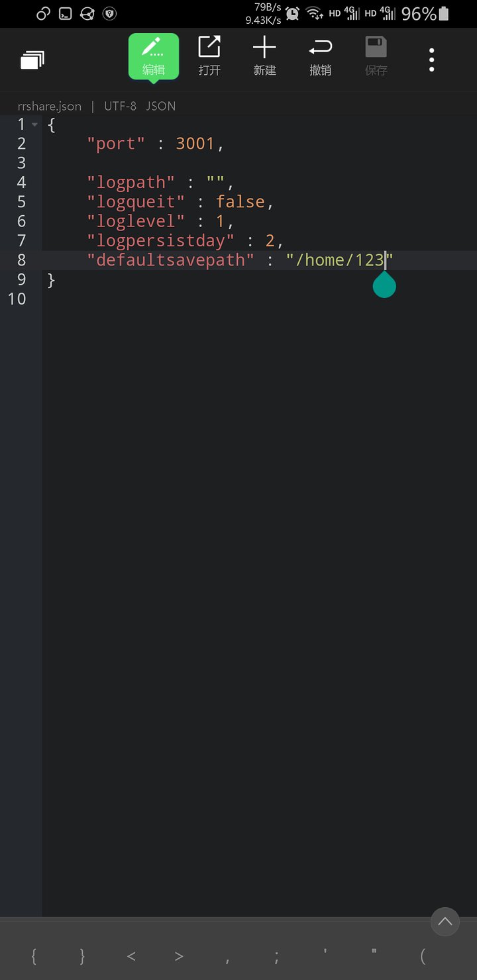This screenshot has height=980, width=477.
Task: Undo the last change with 撤销
Action: pyautogui.click(x=320, y=56)
